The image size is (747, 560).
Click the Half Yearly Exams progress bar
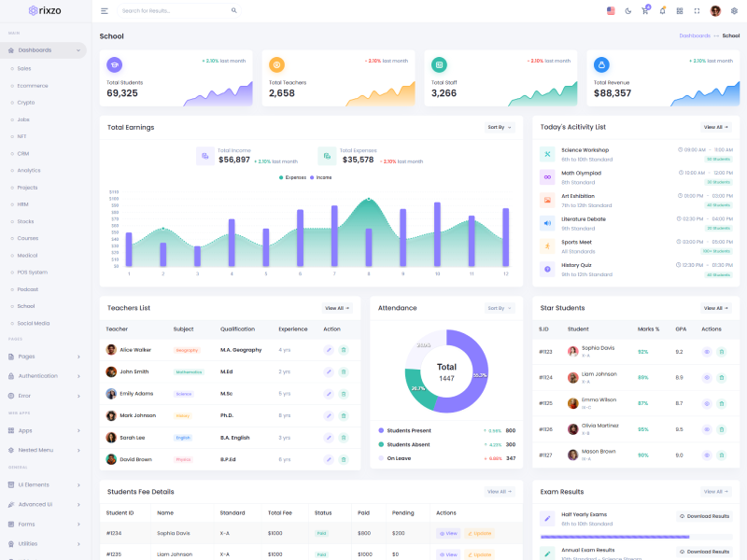tap(614, 537)
